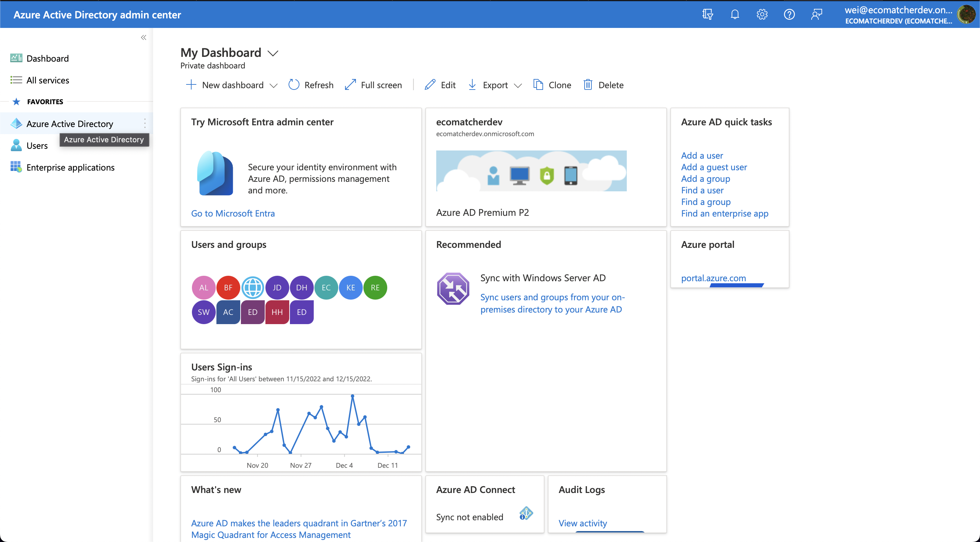Click the Dashboard chart icon in sidebar
This screenshot has height=542, width=980.
(x=16, y=58)
